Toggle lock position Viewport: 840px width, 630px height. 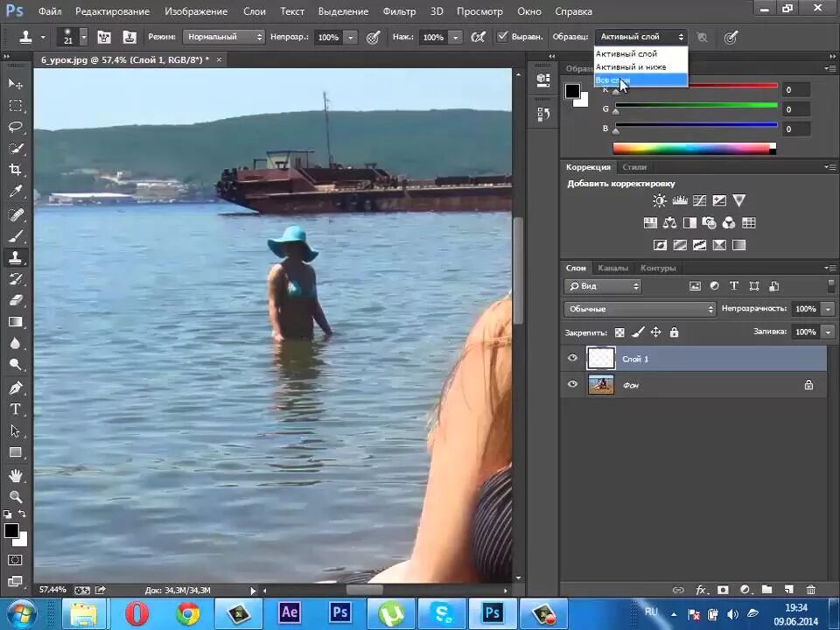(655, 332)
